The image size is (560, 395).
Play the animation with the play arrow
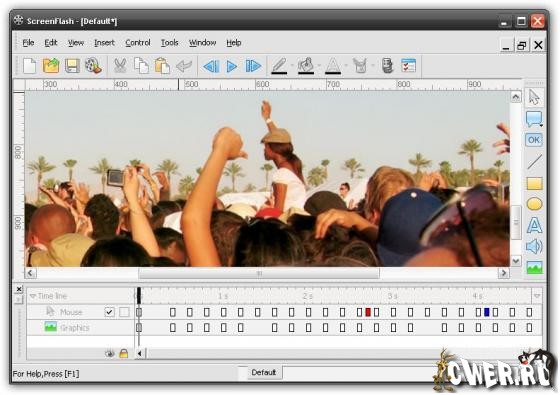coord(232,66)
